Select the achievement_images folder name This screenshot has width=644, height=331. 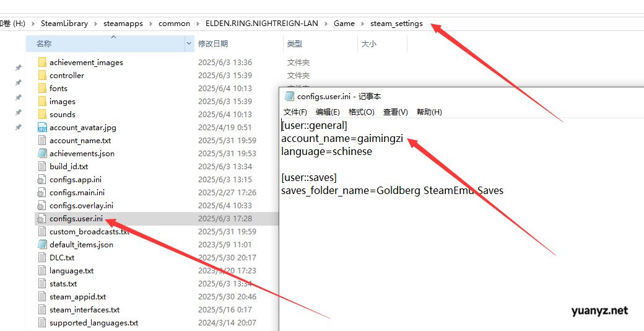(x=86, y=63)
